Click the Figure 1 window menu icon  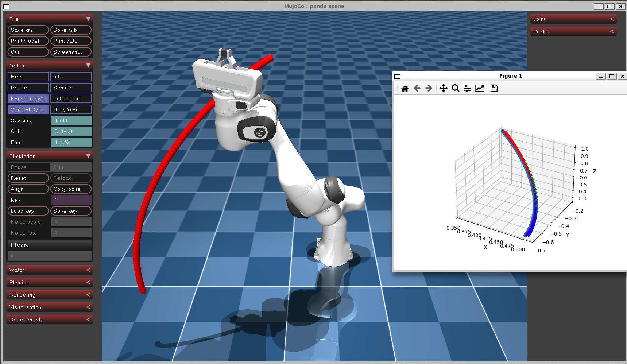click(397, 76)
